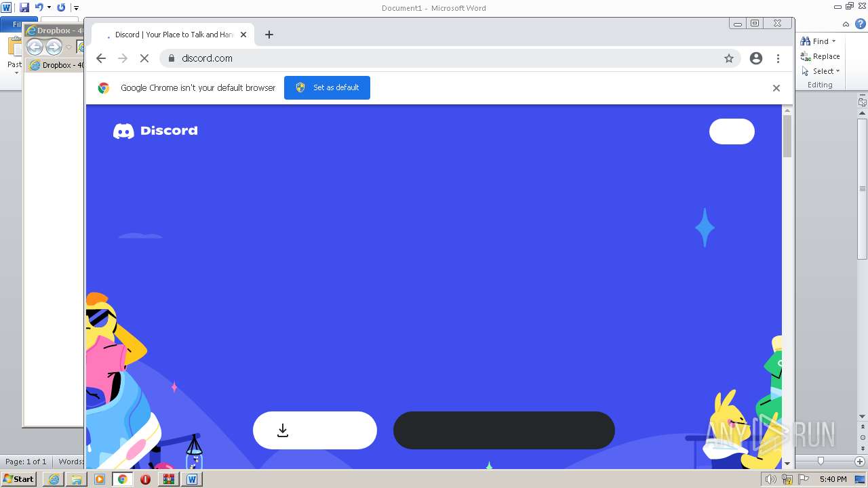Screen dimensions: 868x488
Task: Open Windows Explorer from the taskbar
Action: pyautogui.click(x=77, y=479)
